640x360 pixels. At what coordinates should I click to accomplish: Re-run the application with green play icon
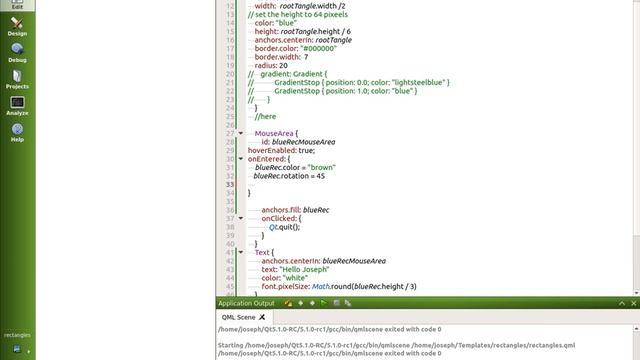pos(324,303)
